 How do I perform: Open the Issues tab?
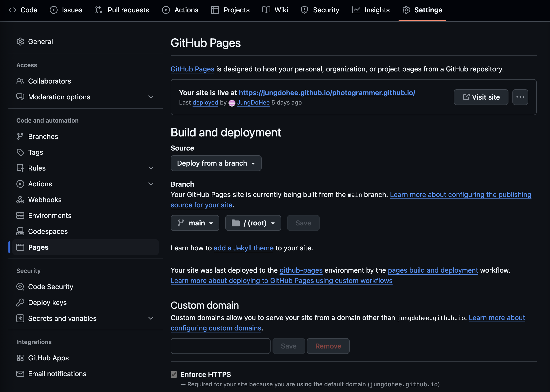pos(66,10)
